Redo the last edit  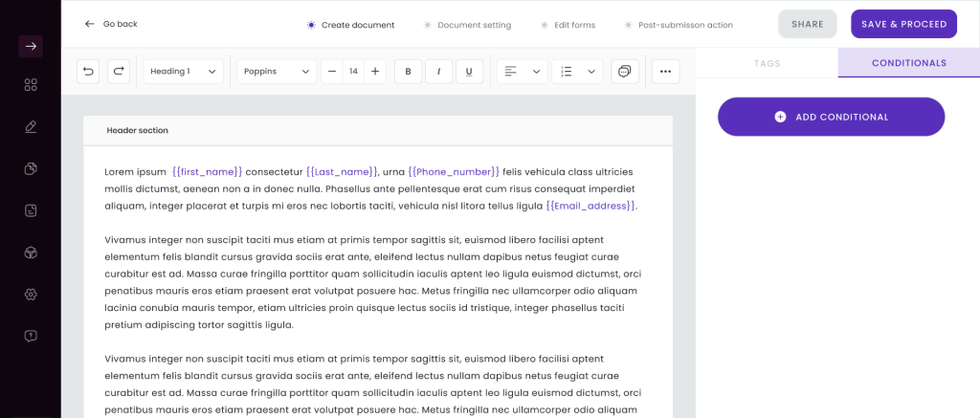point(119,72)
